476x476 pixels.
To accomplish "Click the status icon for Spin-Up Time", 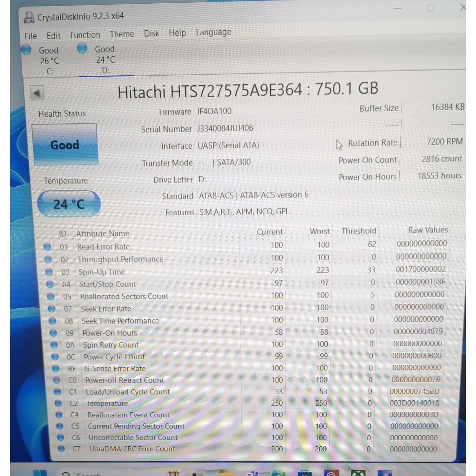I will [x=49, y=271].
